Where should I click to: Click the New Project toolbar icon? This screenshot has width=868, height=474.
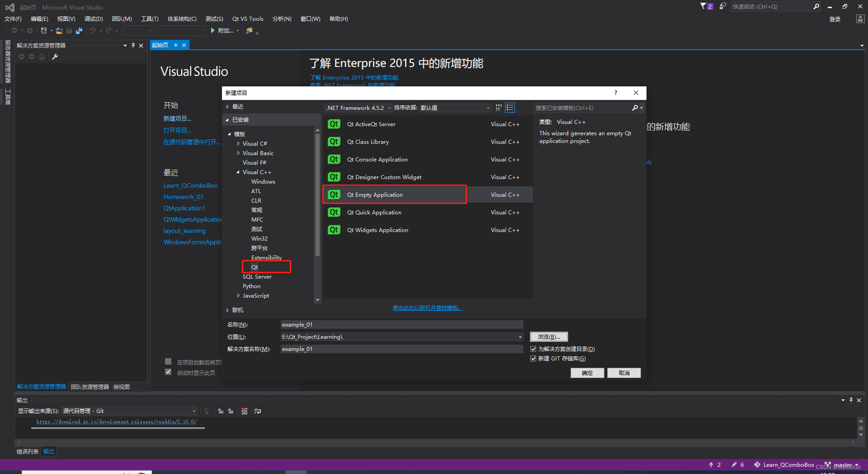pos(43,30)
